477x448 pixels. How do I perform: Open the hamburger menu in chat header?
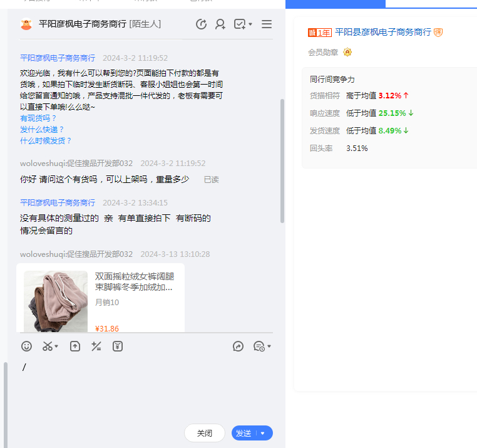click(267, 24)
